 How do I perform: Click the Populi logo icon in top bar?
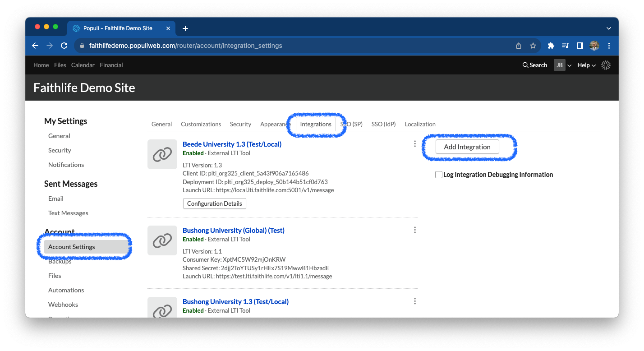click(x=606, y=65)
